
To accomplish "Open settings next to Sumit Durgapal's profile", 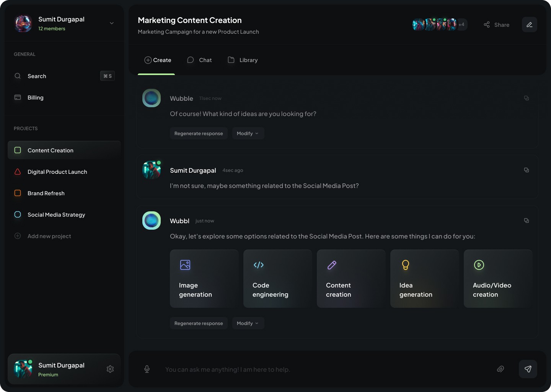I will 110,369.
